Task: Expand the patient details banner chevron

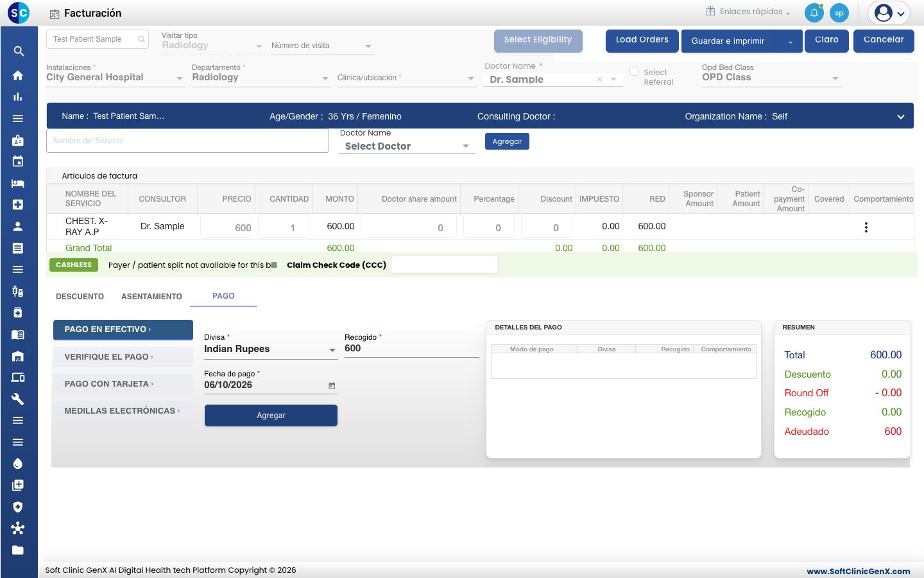Action: (901, 117)
